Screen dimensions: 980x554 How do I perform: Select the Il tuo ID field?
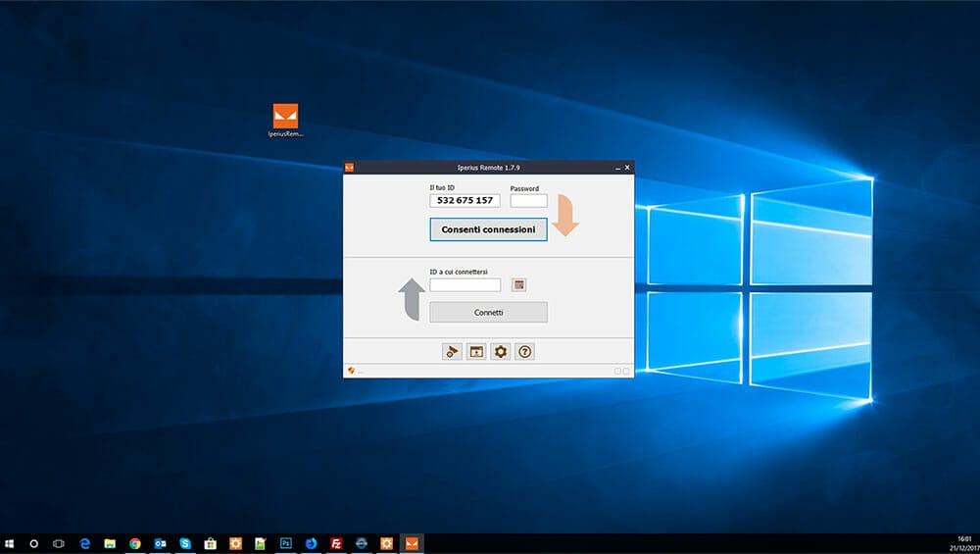point(465,201)
